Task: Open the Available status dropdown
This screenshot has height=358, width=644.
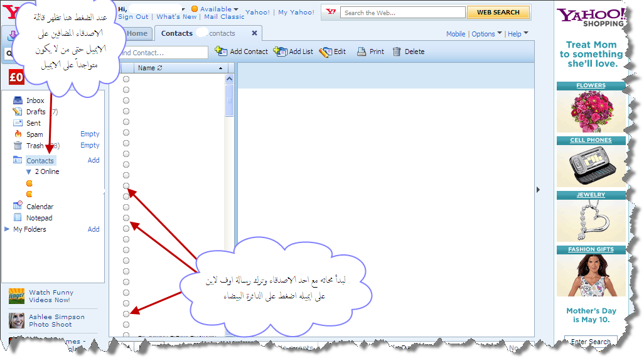Action: 236,9
